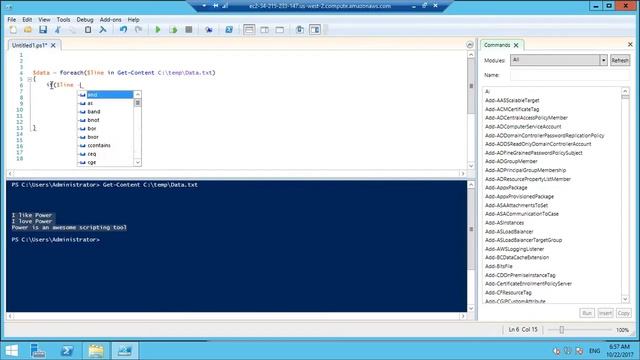Image resolution: width=640 pixels, height=360 pixels.
Task: Show script pane on top layout
Action: (x=249, y=29)
